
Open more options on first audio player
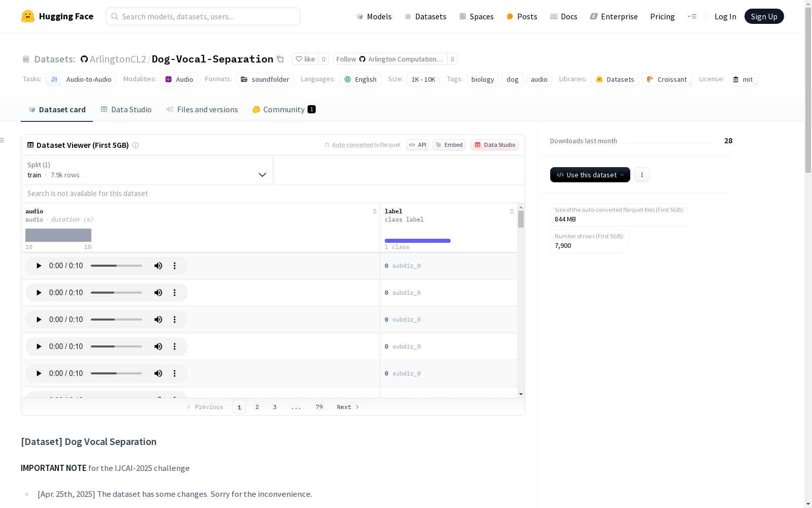pos(175,266)
